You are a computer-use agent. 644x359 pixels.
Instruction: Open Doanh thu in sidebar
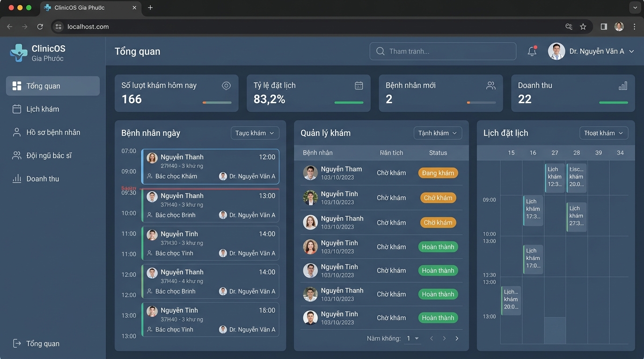pyautogui.click(x=53, y=179)
